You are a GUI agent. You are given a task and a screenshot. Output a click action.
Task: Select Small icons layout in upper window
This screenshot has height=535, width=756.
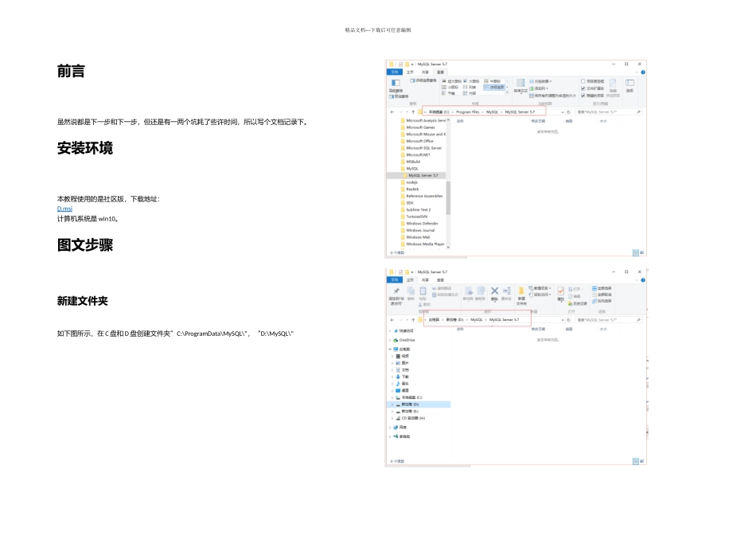pyautogui.click(x=450, y=88)
